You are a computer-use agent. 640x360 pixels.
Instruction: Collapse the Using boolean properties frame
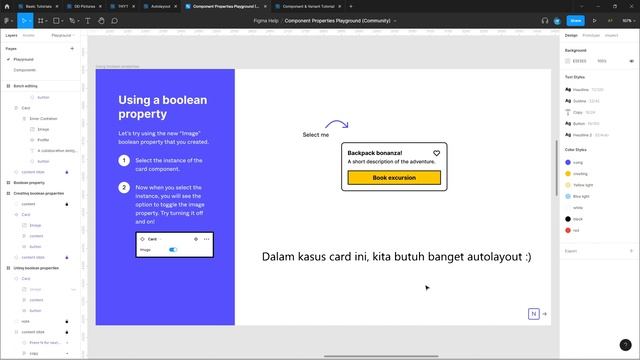pos(8,268)
